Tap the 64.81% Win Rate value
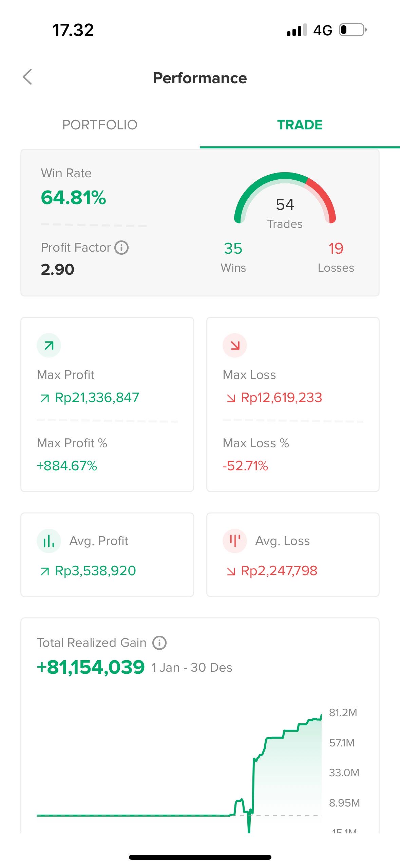400x868 pixels. (x=74, y=198)
